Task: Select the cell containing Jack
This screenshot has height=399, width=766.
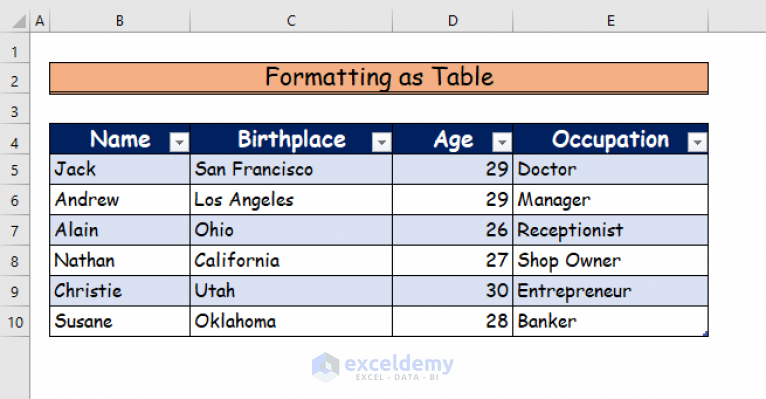Action: pos(120,169)
